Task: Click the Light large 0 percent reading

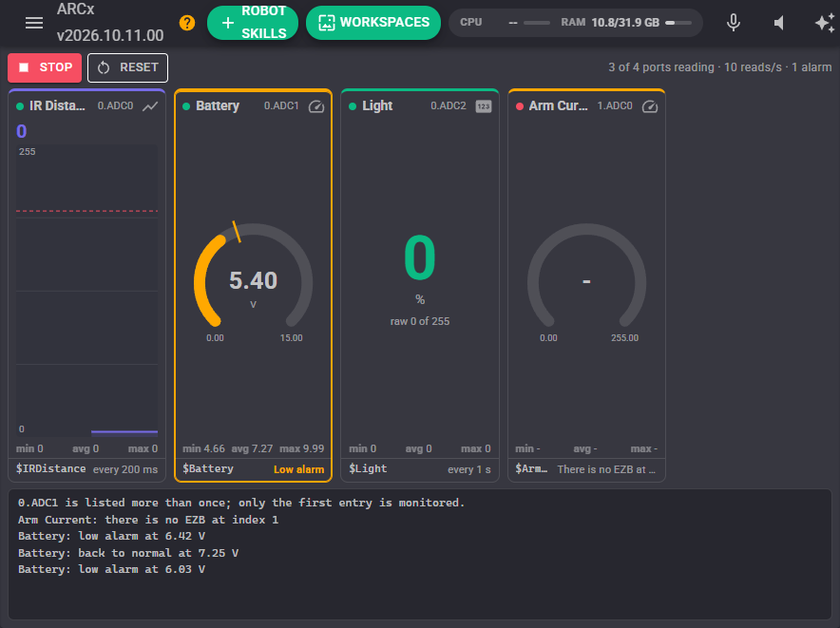Action: (419, 257)
